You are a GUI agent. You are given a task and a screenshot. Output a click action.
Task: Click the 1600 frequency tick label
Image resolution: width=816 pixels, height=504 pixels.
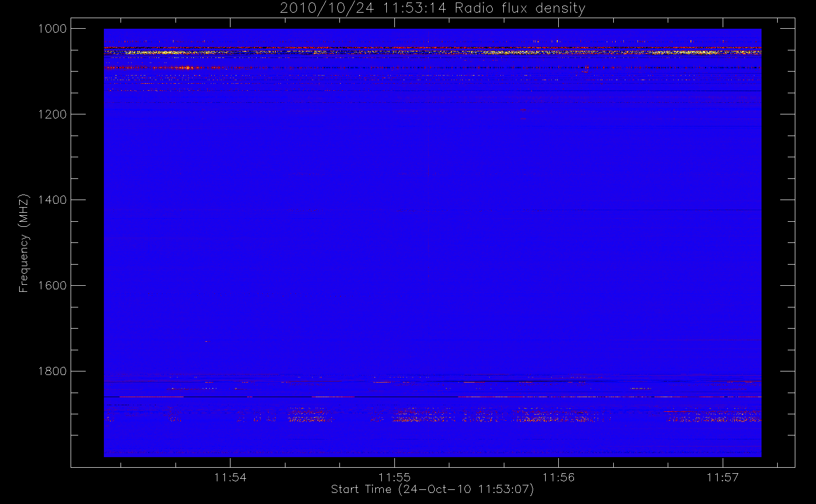click(x=52, y=286)
